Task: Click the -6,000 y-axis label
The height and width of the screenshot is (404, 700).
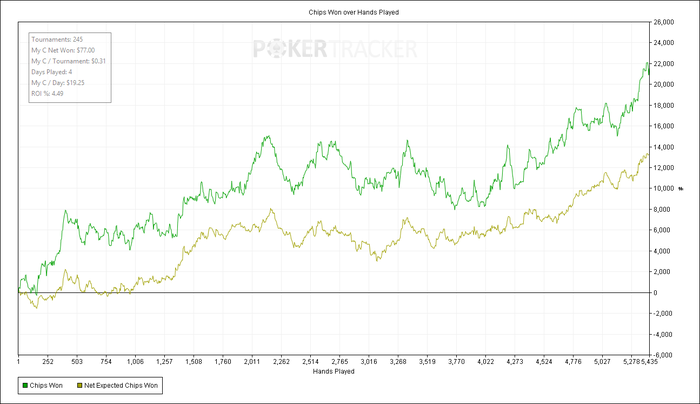Action: (662, 355)
